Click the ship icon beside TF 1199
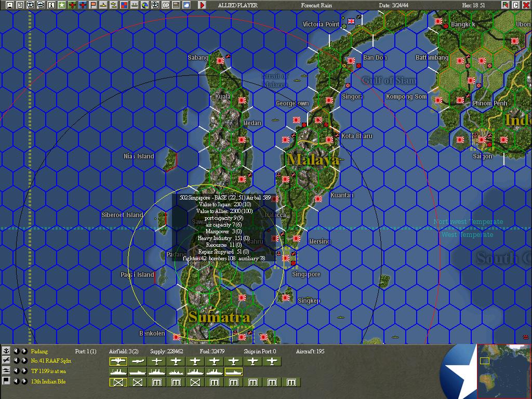Screen dimensions: 532x399 (6, 371)
